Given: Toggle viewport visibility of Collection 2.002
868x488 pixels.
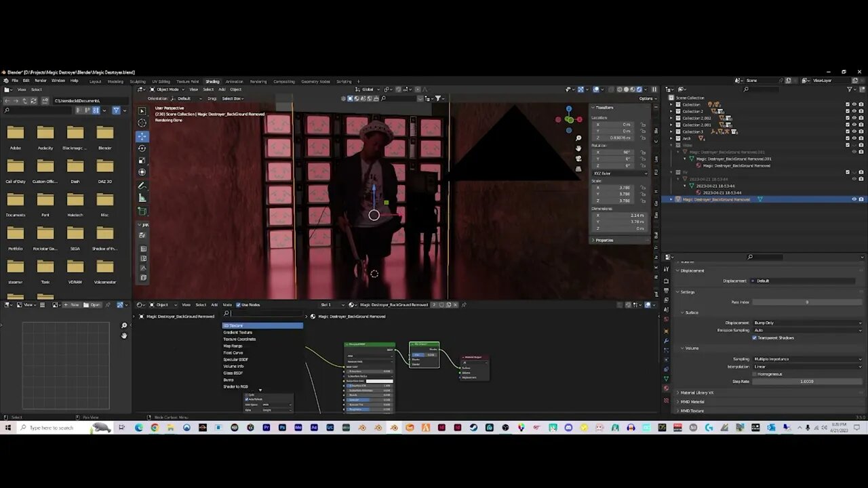Looking at the screenshot, I should (x=854, y=118).
